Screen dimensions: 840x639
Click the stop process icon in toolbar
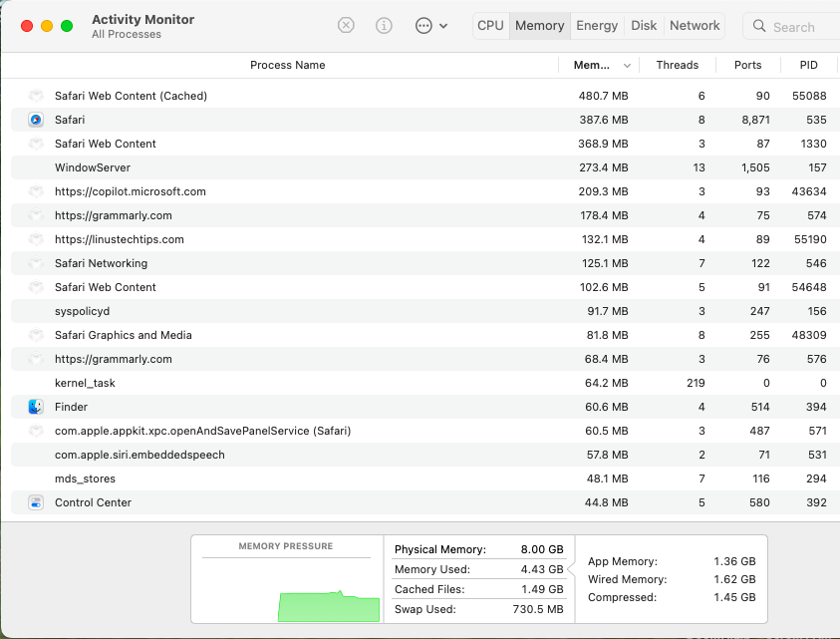pyautogui.click(x=346, y=25)
